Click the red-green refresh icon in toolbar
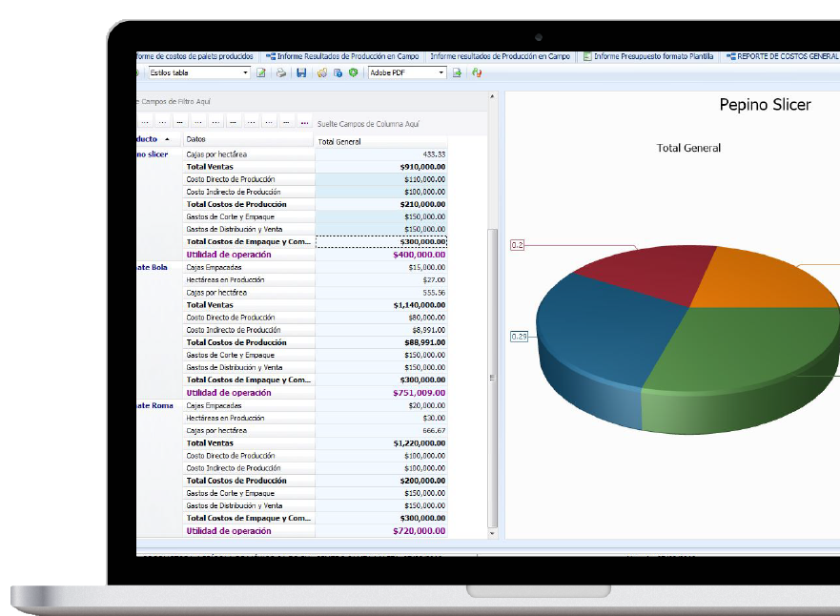 click(477, 72)
